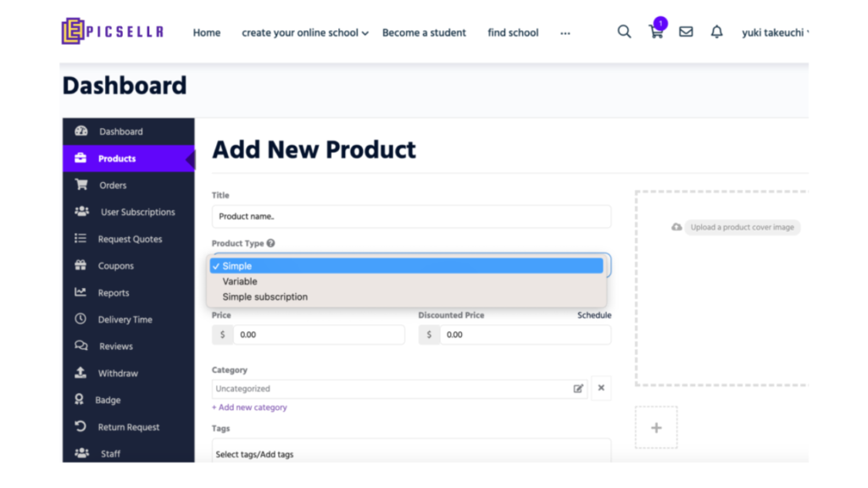Click the Product Type help question icon
Viewport: 868px width, 488px height.
coord(270,243)
